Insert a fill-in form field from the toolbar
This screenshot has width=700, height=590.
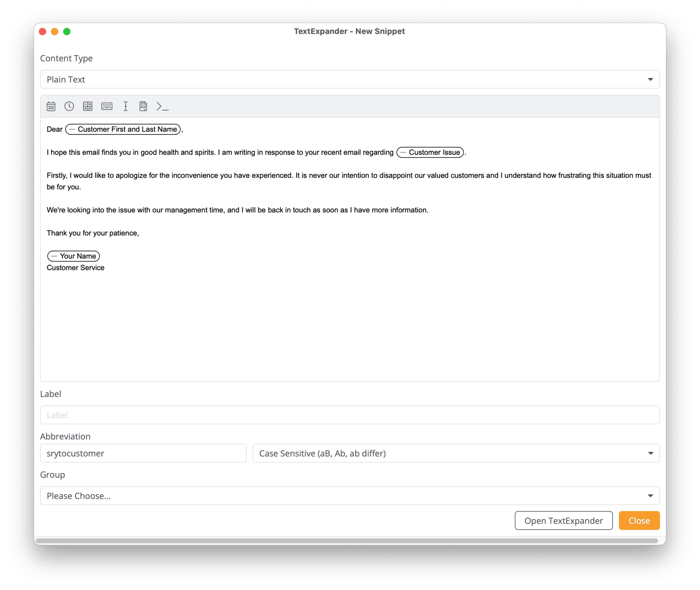[143, 106]
